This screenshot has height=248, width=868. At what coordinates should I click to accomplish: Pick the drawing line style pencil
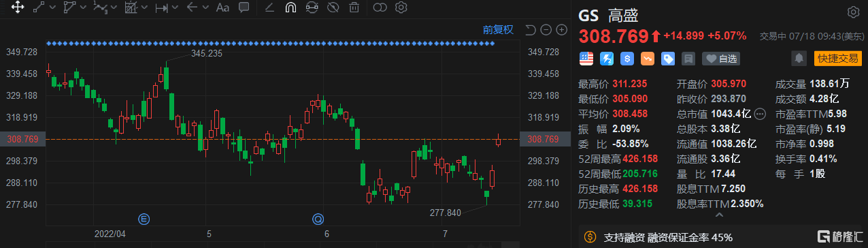pos(269,8)
